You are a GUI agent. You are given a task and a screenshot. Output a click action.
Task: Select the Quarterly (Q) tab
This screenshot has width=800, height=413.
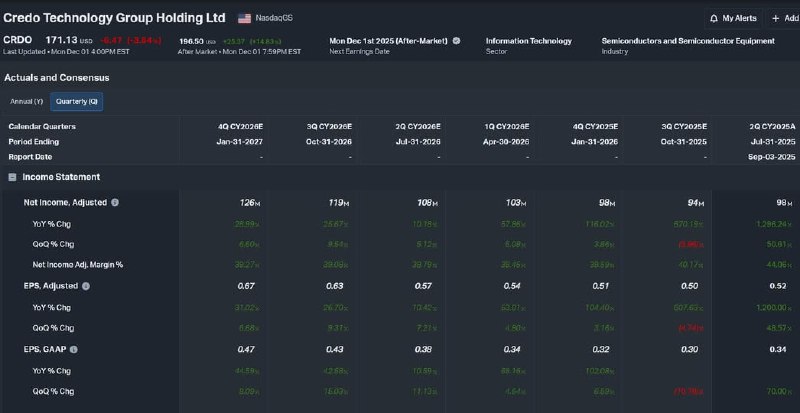[77, 102]
